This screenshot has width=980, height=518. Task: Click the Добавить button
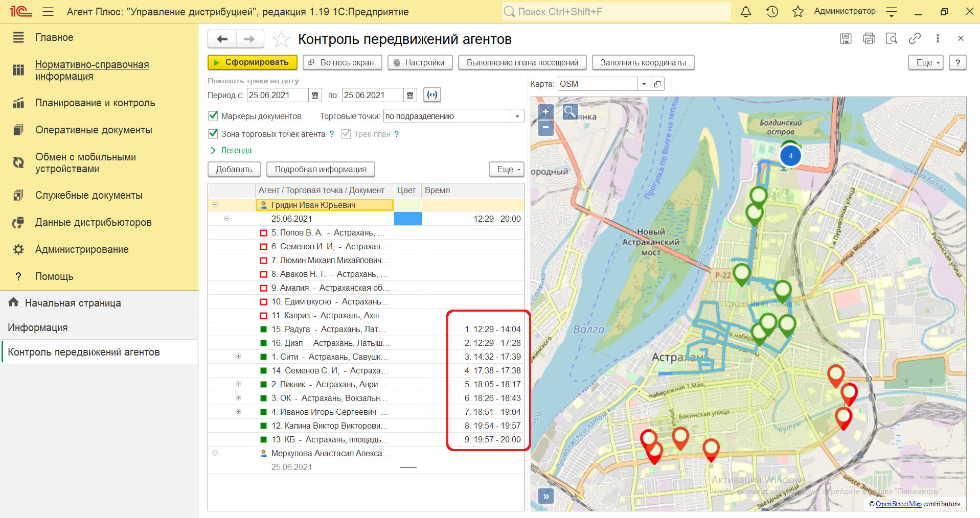(234, 169)
